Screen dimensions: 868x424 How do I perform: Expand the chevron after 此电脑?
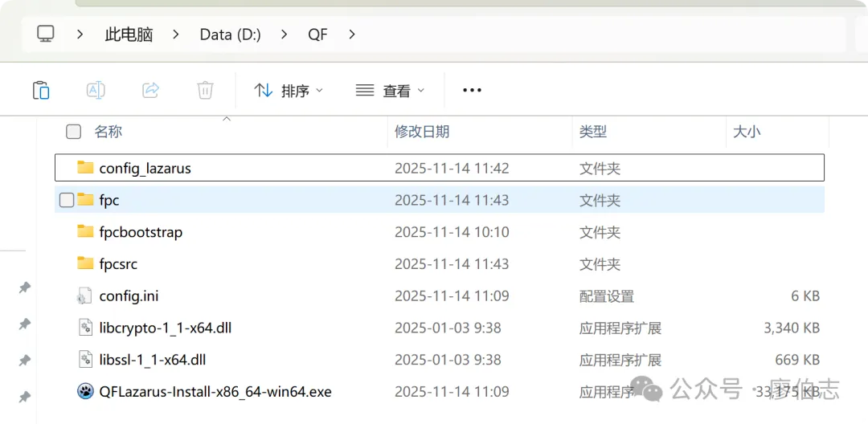tap(176, 35)
